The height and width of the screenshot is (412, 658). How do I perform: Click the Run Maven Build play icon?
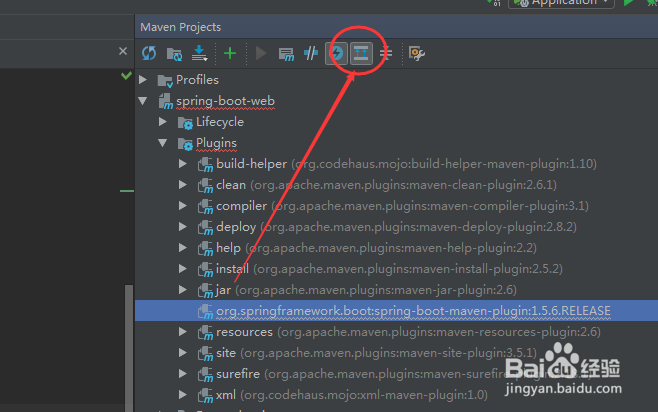(261, 53)
